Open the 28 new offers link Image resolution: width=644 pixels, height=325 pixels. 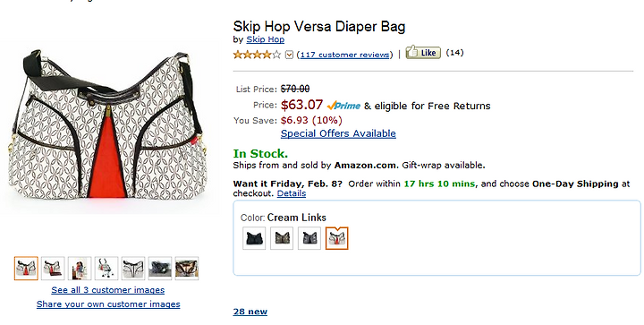coord(250,312)
